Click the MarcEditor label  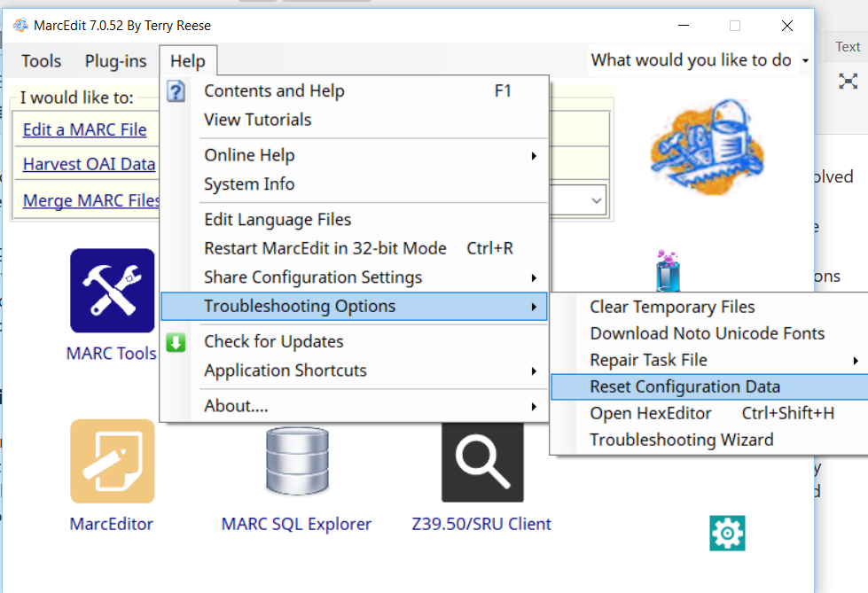click(111, 524)
